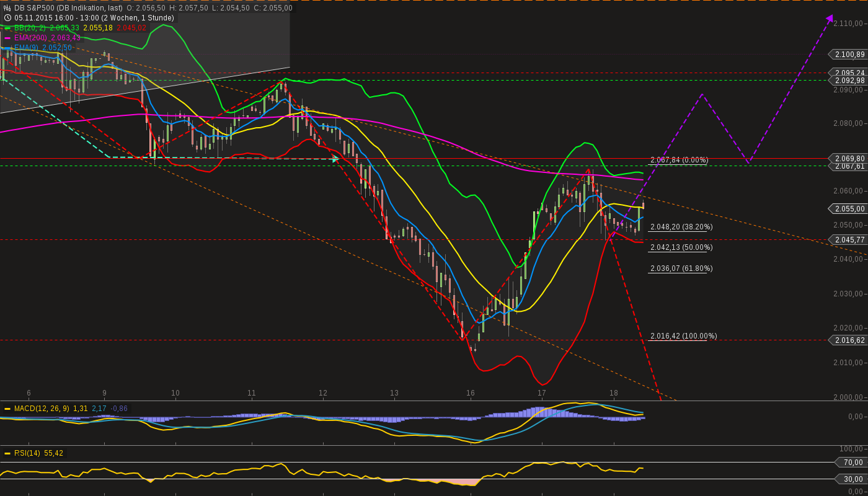
Task: Click the candlestick chart-type icon
Action: pos(7,8)
